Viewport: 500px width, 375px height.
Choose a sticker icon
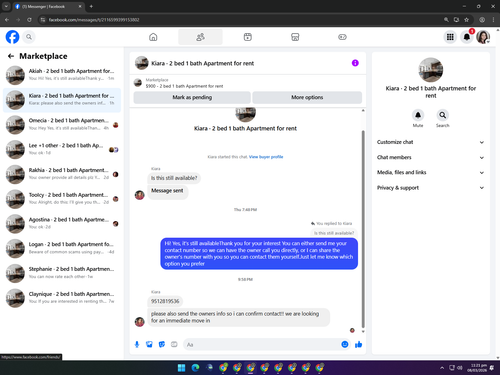click(x=162, y=344)
